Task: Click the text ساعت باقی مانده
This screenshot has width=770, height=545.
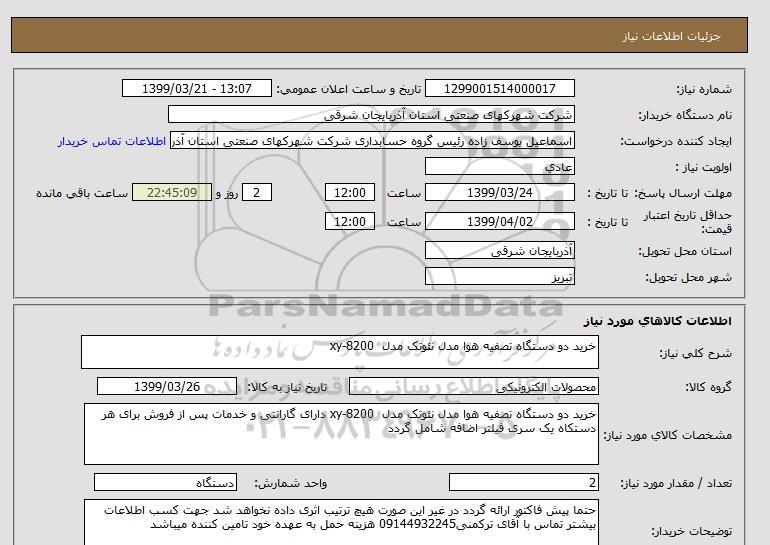Action: (x=82, y=193)
